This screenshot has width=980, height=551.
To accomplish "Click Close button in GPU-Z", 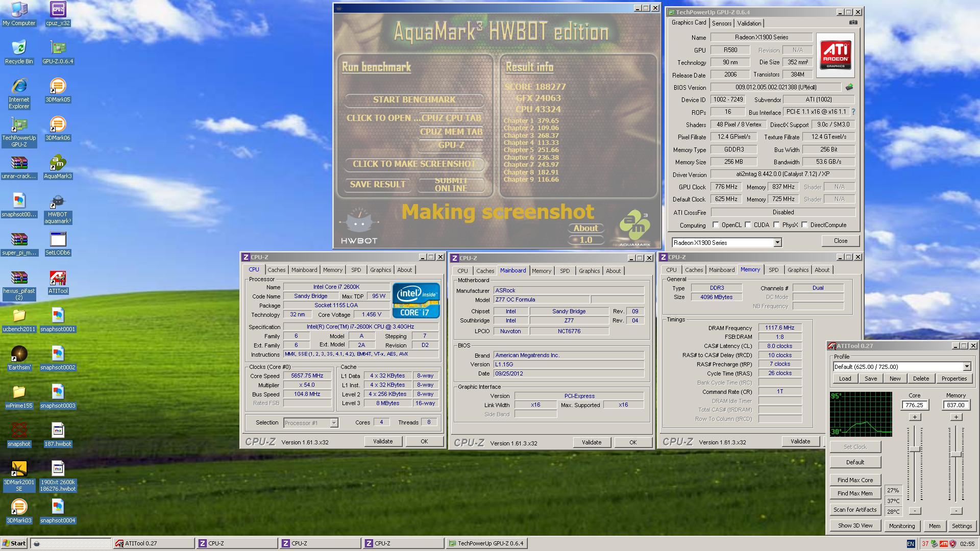I will point(840,241).
